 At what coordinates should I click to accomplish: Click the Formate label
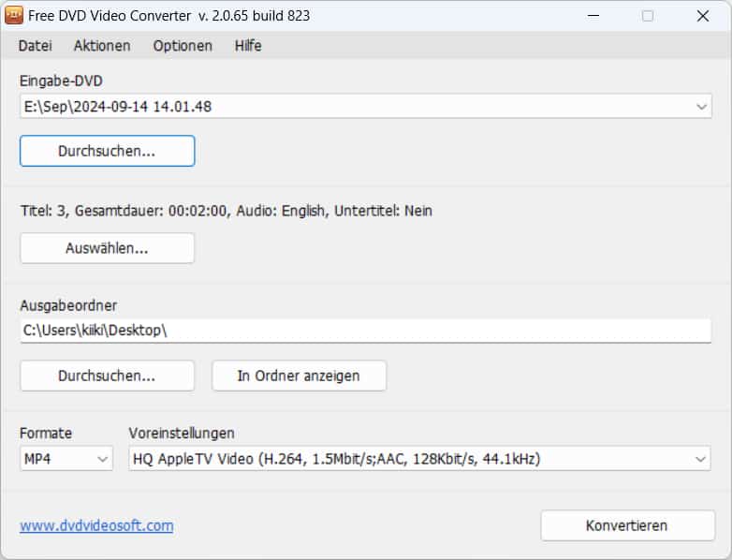coord(46,433)
